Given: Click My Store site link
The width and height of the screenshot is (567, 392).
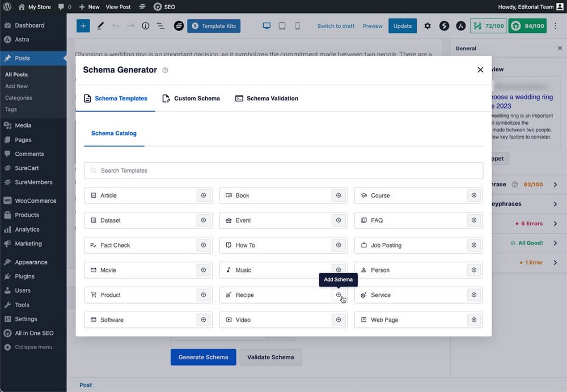Looking at the screenshot, I should (35, 7).
